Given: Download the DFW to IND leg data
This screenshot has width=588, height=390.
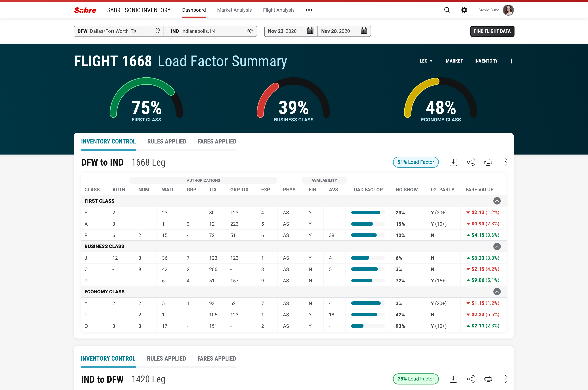Looking at the screenshot, I should point(453,162).
